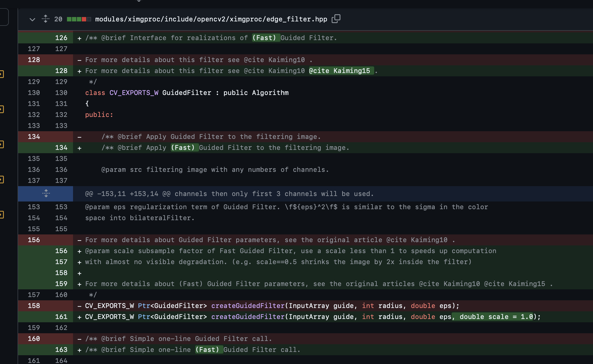This screenshot has width=593, height=364.
Task: Select deleted line number 156
Action: pyautogui.click(x=34, y=240)
